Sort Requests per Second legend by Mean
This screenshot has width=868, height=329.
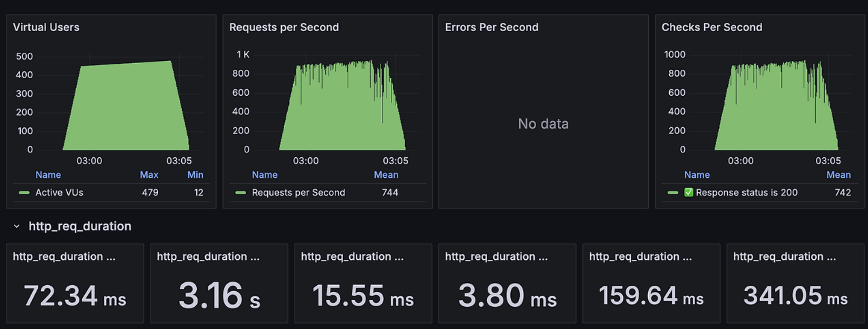tap(386, 175)
